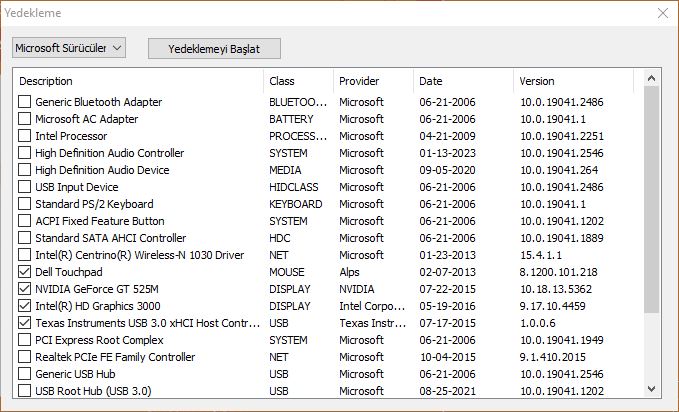The width and height of the screenshot is (679, 412).
Task: Uncheck Texas Instruments USB 3.0 xHCI checkbox
Action: point(25,323)
